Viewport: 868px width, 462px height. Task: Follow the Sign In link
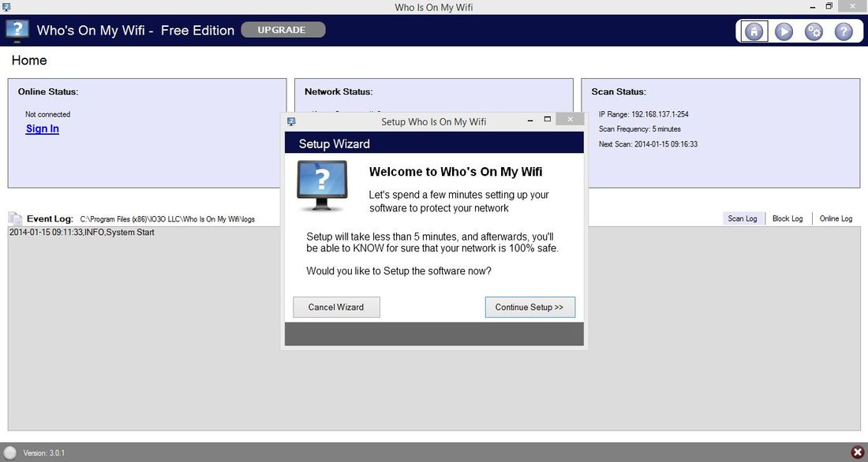[x=42, y=129]
